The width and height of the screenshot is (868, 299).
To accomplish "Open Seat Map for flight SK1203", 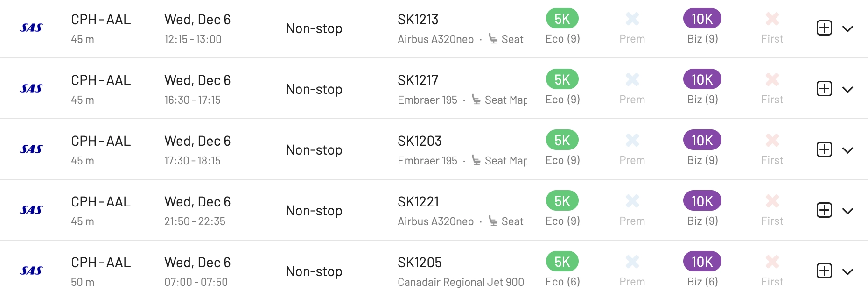I will pos(506,161).
